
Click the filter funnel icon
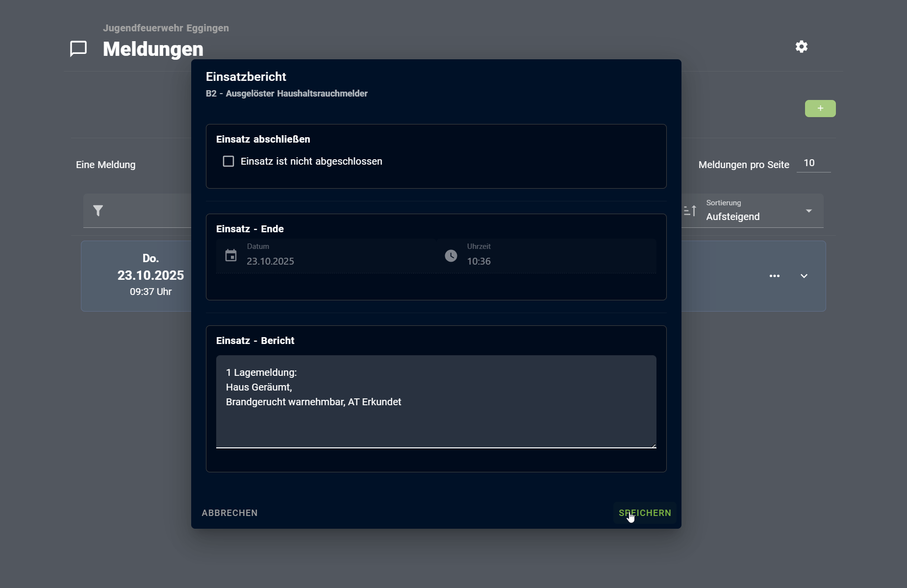tap(98, 211)
